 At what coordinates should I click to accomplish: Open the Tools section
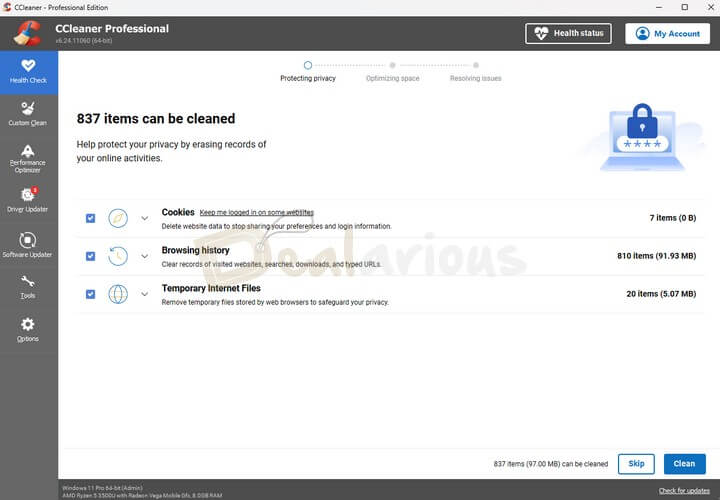click(28, 287)
